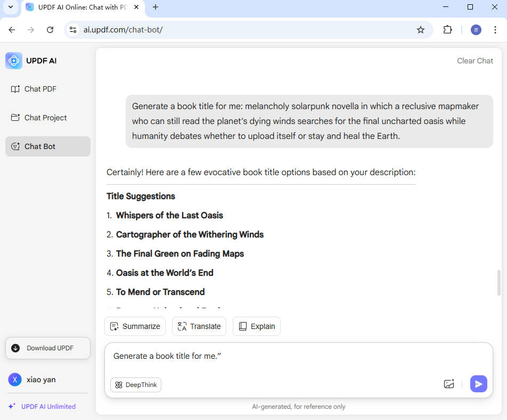
Task: Open the UPDF AI Unlimited link
Action: (x=48, y=407)
